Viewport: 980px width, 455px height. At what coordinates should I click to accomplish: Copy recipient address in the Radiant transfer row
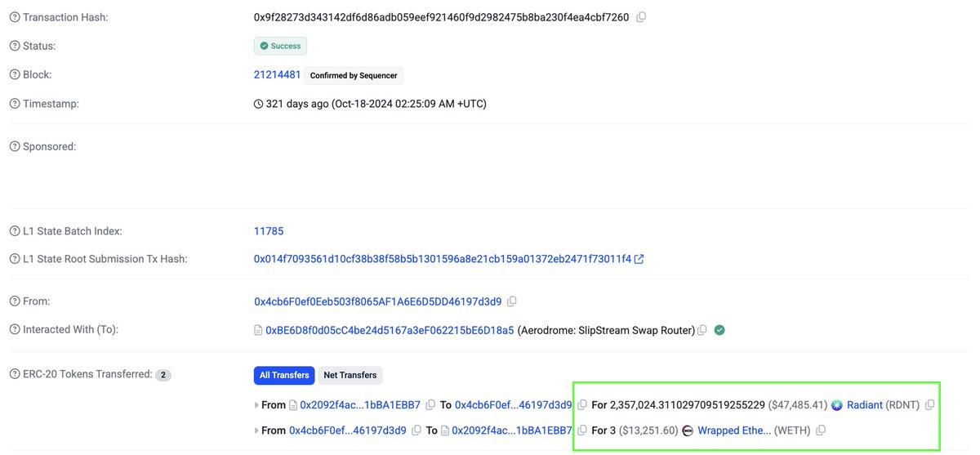coord(582,405)
